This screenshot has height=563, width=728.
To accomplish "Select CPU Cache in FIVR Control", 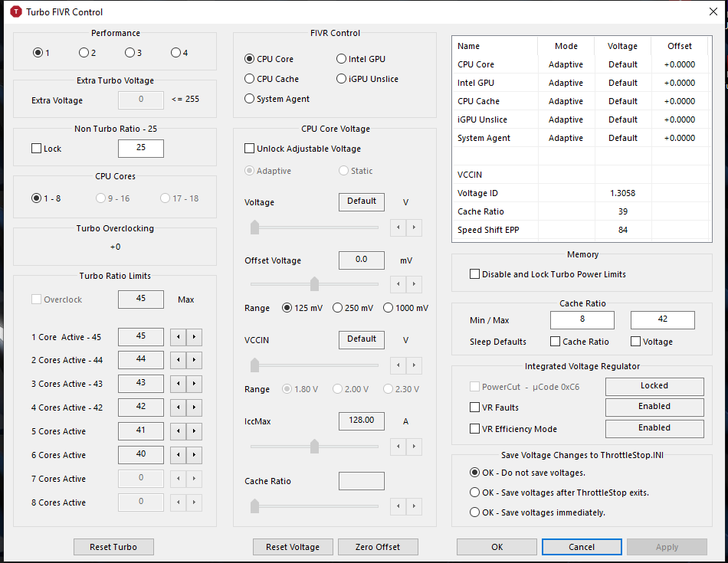I will click(271, 79).
